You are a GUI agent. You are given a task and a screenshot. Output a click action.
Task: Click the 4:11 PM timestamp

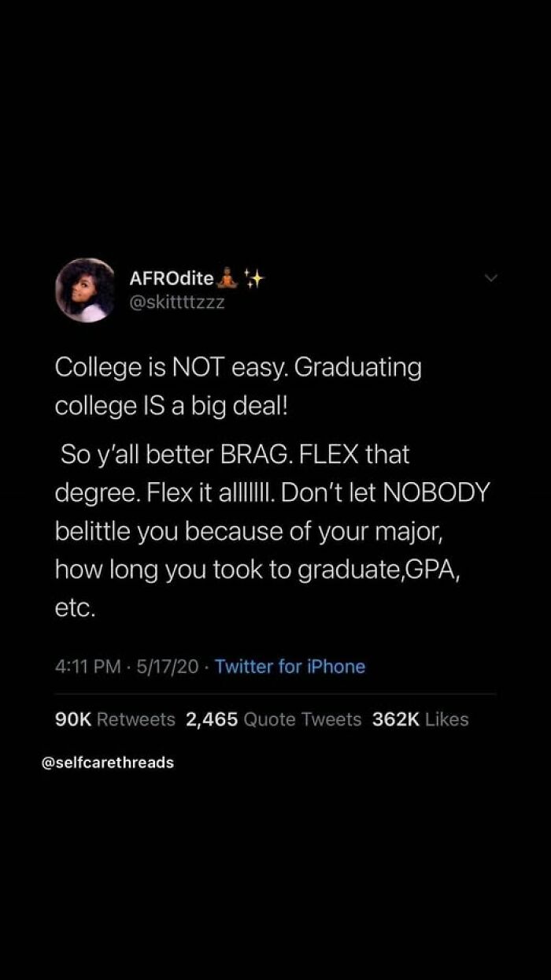tap(81, 666)
